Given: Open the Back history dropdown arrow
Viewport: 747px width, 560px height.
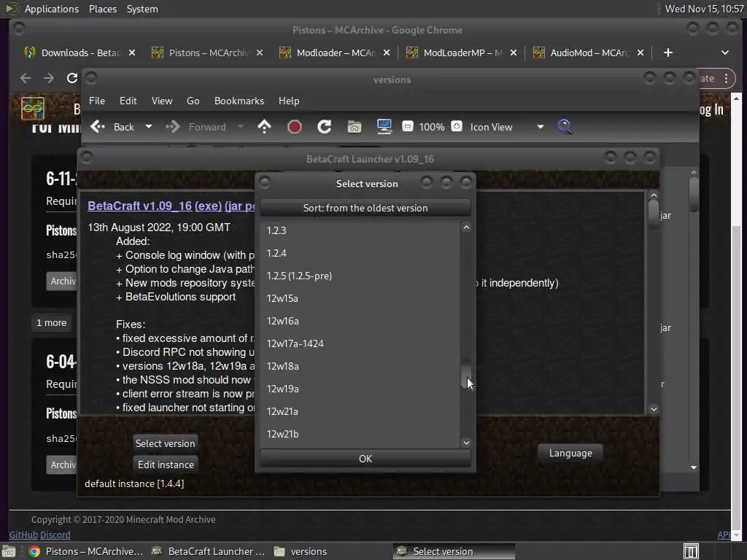Looking at the screenshot, I should pyautogui.click(x=149, y=127).
